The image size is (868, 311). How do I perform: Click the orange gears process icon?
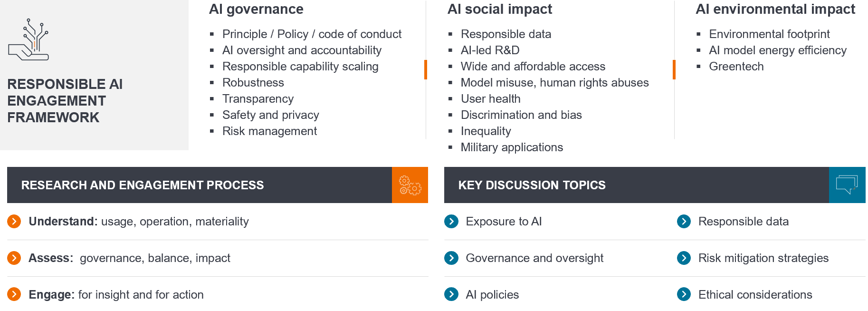(410, 185)
